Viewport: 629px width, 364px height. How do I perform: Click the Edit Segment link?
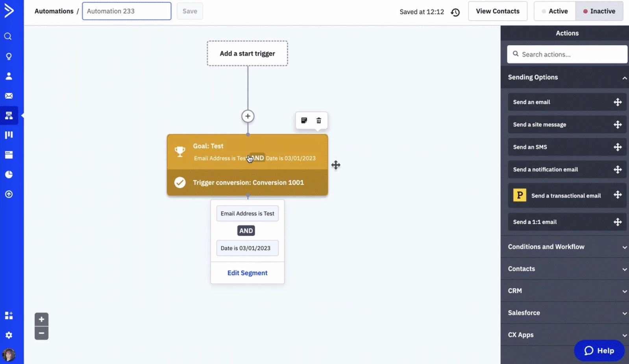pos(247,273)
